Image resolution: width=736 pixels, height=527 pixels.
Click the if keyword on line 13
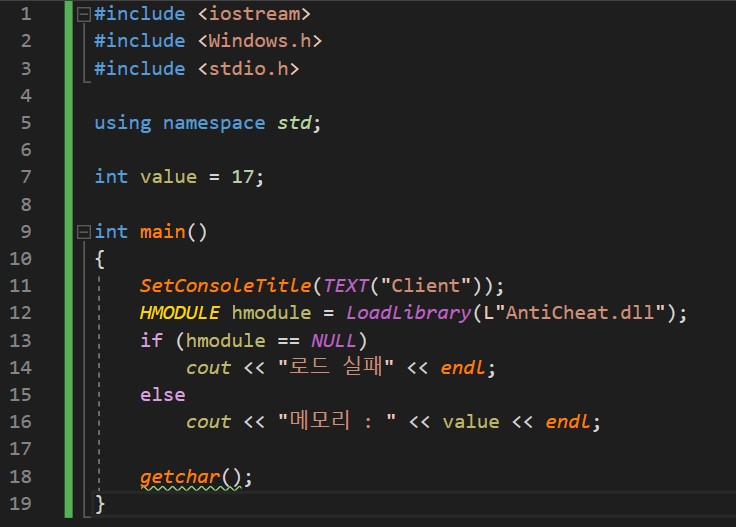click(x=151, y=341)
